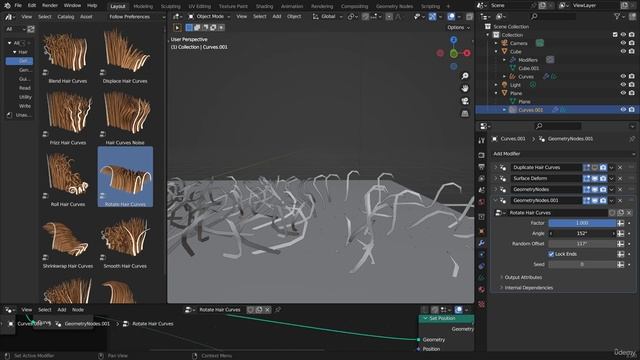Open the Add Modifier dropdown
This screenshot has height=360, width=640.
[x=564, y=153]
